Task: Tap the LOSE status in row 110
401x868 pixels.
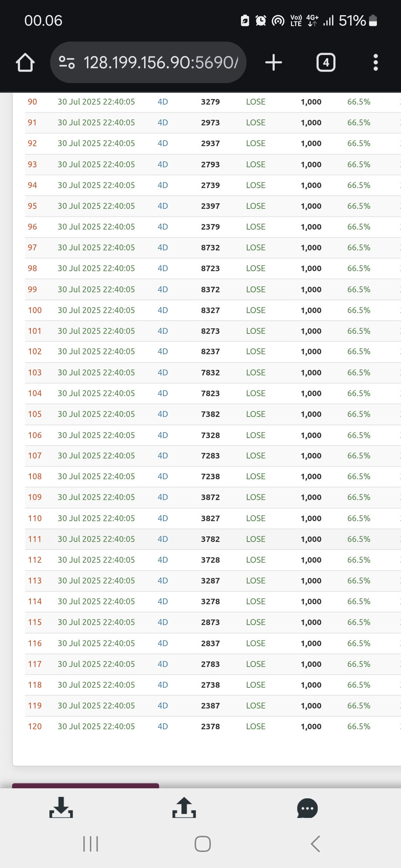Action: (x=255, y=518)
